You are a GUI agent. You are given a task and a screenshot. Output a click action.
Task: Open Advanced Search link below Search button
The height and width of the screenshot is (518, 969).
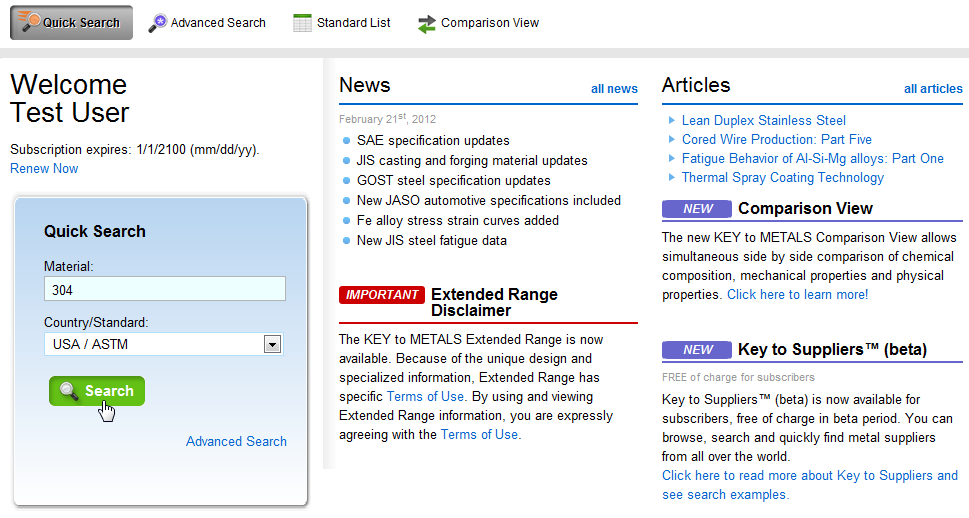click(236, 441)
